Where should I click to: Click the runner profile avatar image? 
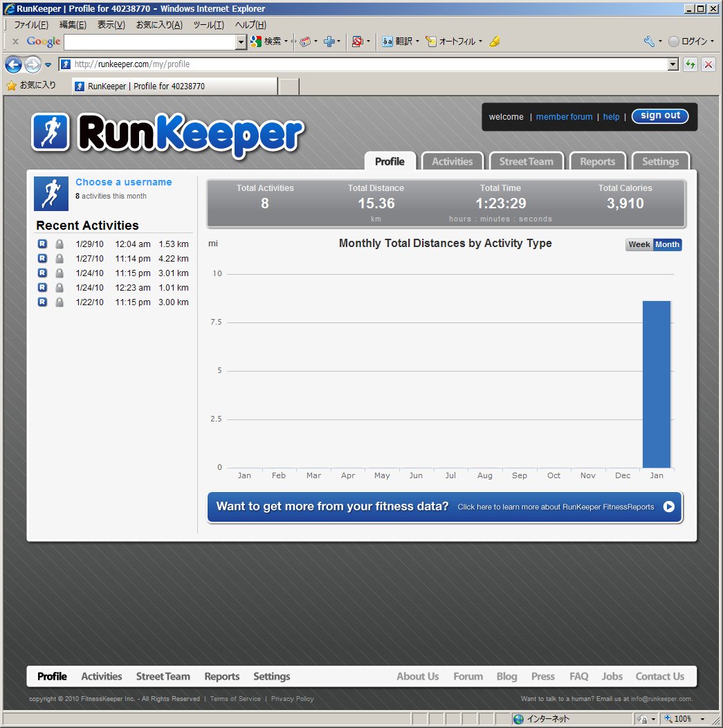point(51,193)
